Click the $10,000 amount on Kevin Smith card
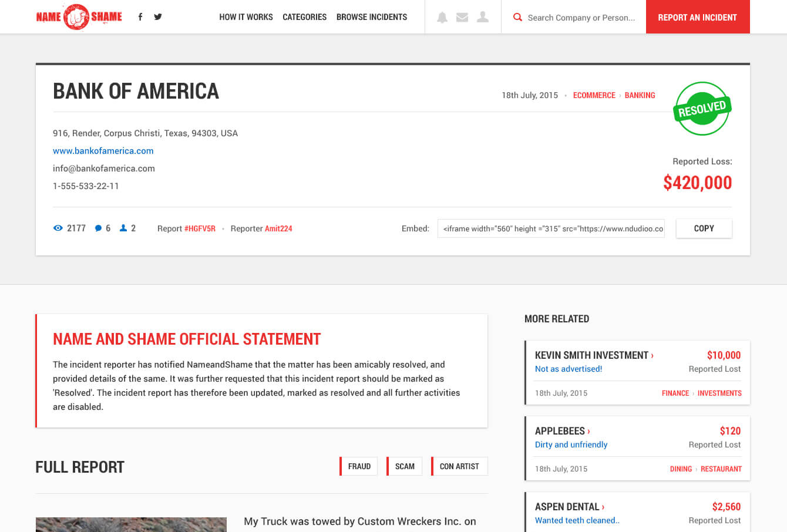787x532 pixels. click(724, 355)
